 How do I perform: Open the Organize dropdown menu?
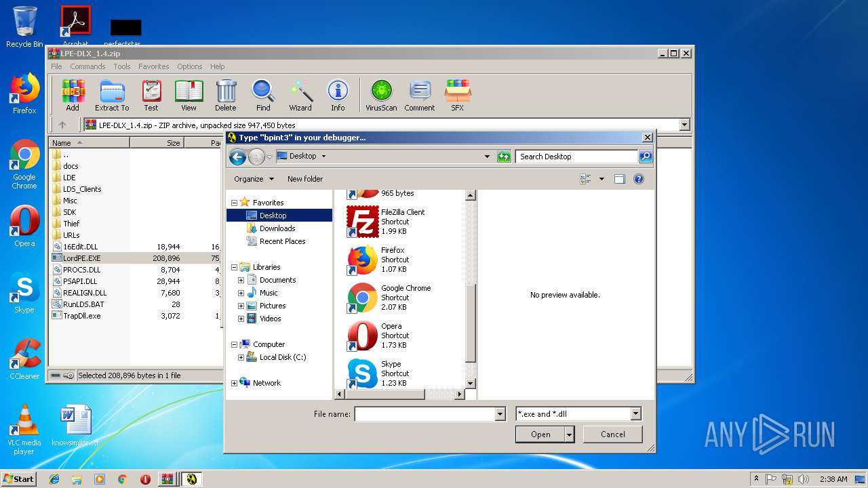pyautogui.click(x=254, y=179)
